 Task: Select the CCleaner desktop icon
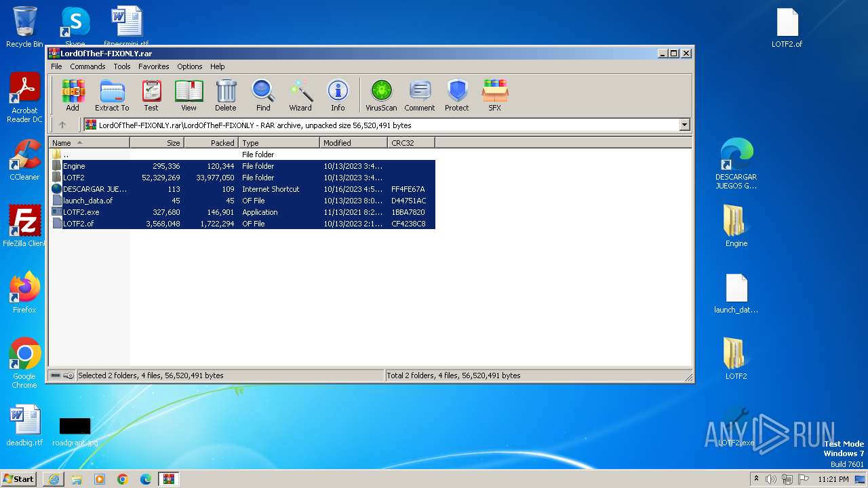(24, 160)
